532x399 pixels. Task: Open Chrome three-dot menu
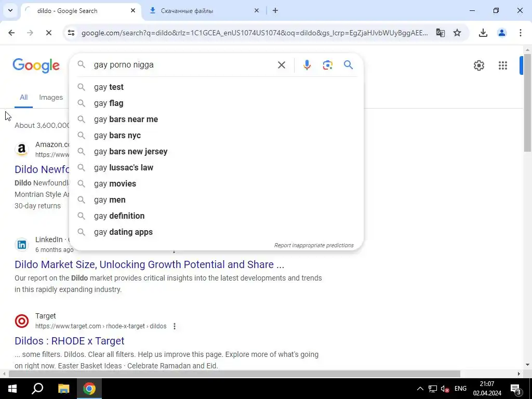[x=520, y=33]
